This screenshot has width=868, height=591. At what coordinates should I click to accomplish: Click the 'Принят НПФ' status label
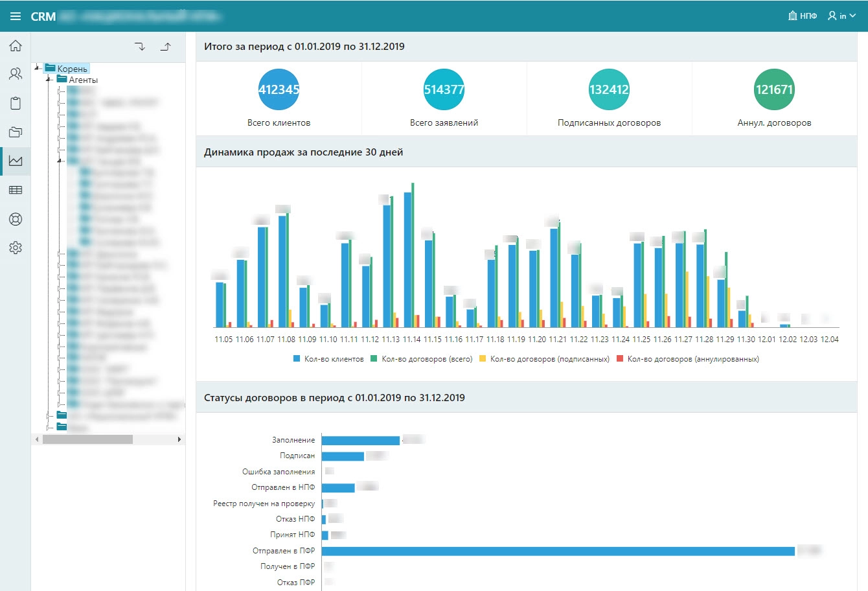(293, 535)
